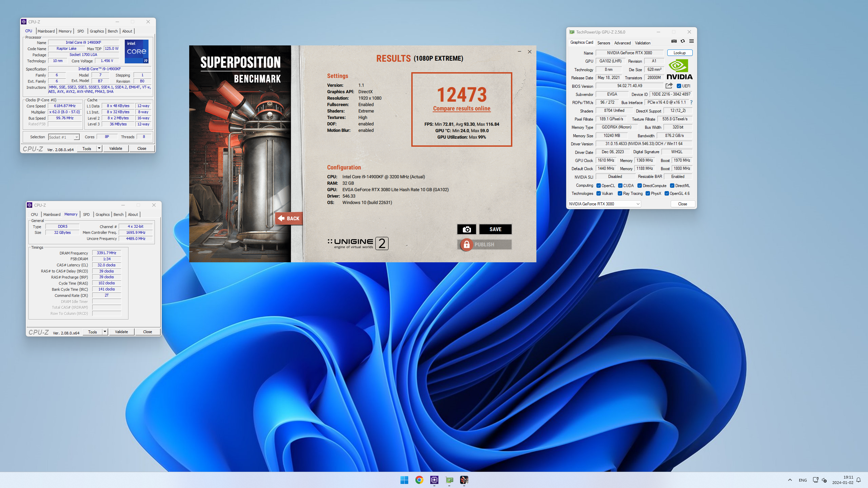Viewport: 868px width, 488px height.
Task: Click the Core Speed value in CPU-Z
Action: coord(65,106)
